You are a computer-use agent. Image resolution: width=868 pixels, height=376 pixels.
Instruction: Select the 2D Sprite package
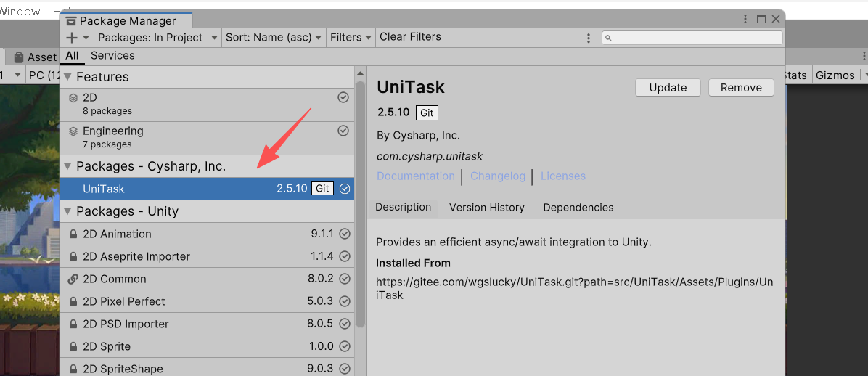[207, 347]
